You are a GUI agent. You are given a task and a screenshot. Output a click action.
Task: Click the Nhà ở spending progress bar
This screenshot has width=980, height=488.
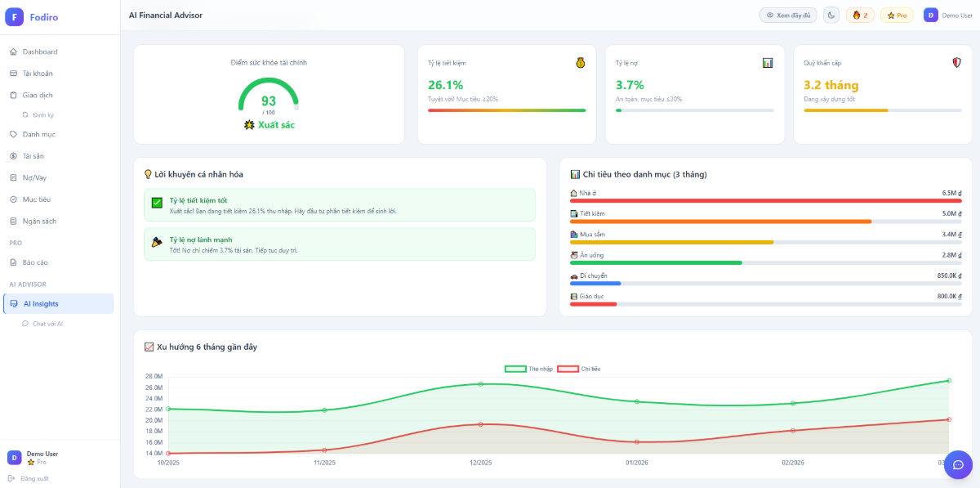(x=765, y=200)
